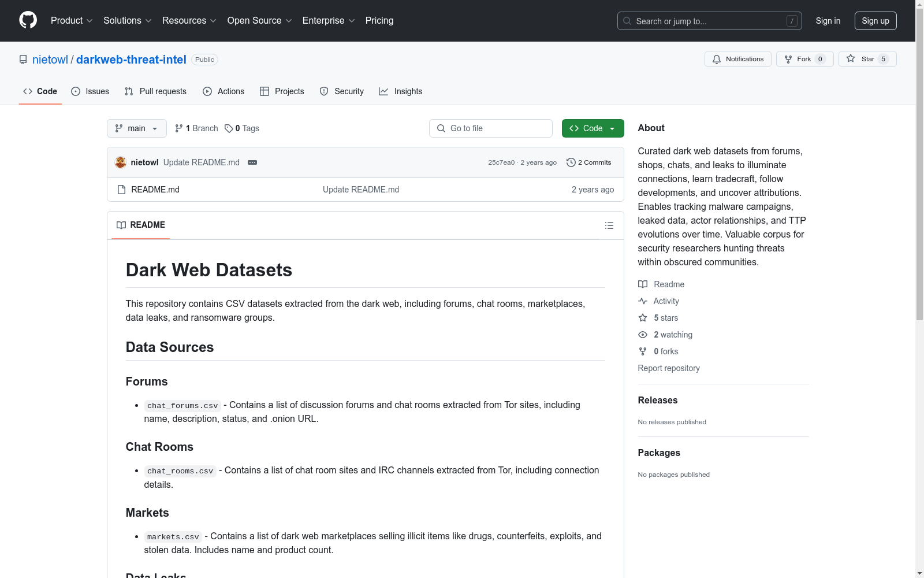Go to the Actions tab
This screenshot has height=578, width=924.
click(223, 91)
